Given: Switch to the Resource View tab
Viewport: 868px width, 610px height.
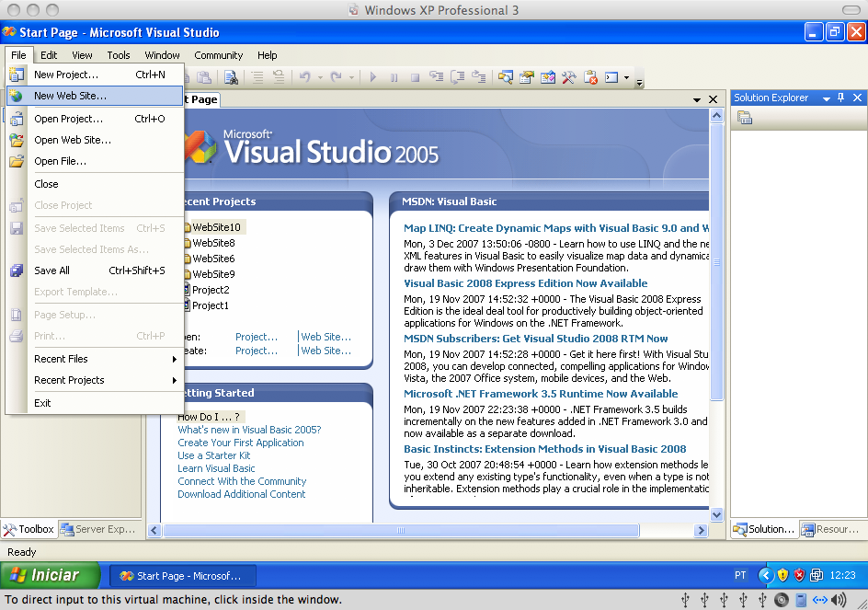Looking at the screenshot, I should [x=830, y=529].
